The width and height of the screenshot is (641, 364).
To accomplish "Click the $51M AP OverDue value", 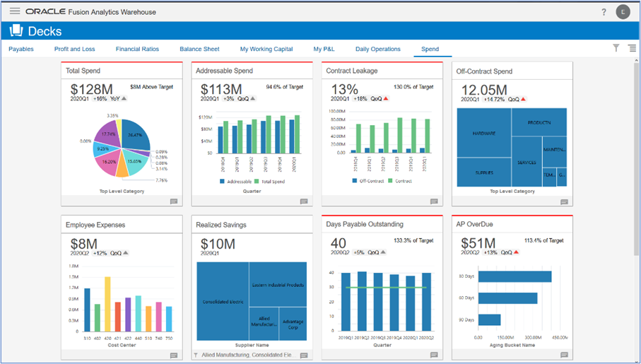I will (478, 243).
